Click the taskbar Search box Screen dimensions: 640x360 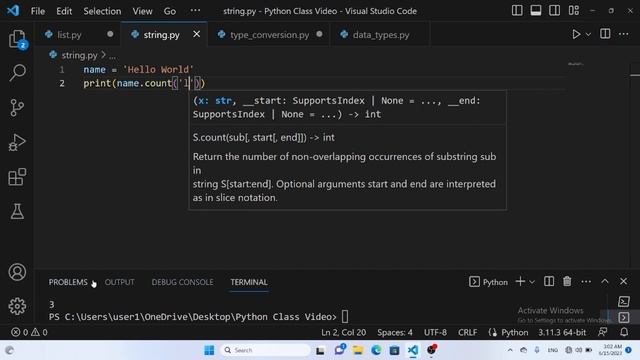265,350
